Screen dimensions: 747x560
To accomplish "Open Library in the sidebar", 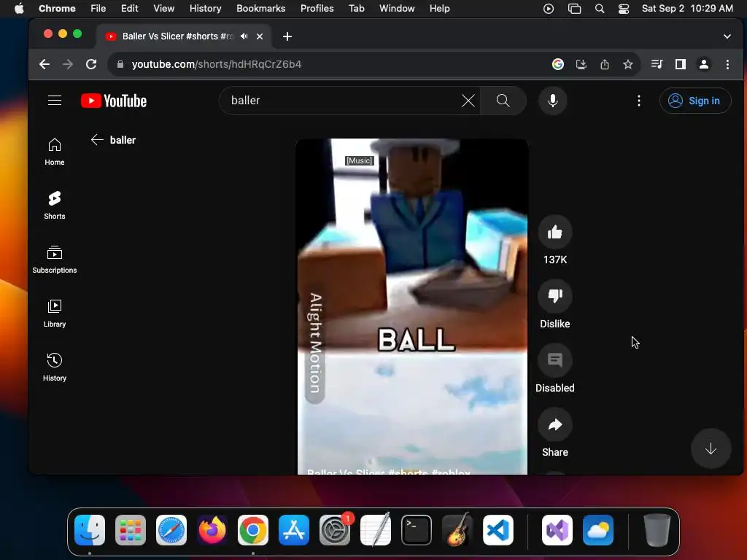I will [55, 314].
